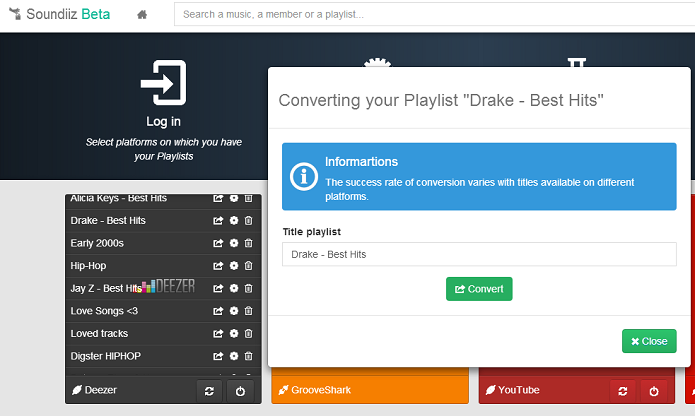
Task: Delete the Love Songs <3 playlist
Action: coord(249,311)
